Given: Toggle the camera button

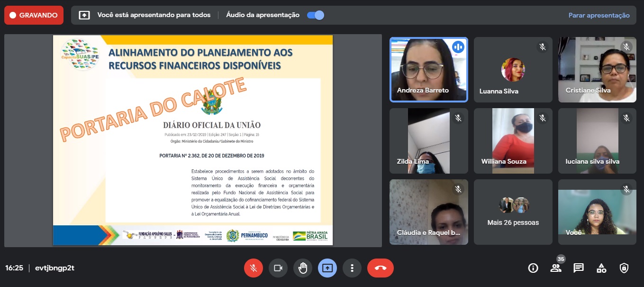Looking at the screenshot, I should (278, 268).
